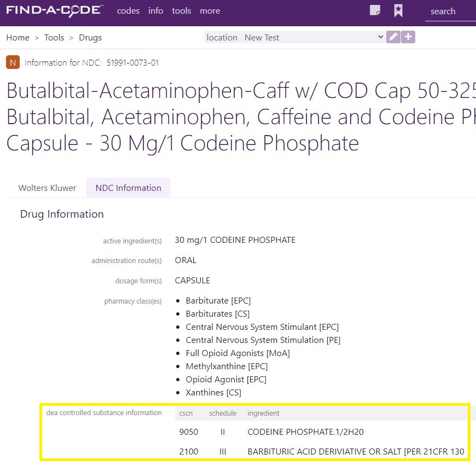Screen dimensions: 476x466
Task: Click the ingredient column header
Action: pos(264,413)
